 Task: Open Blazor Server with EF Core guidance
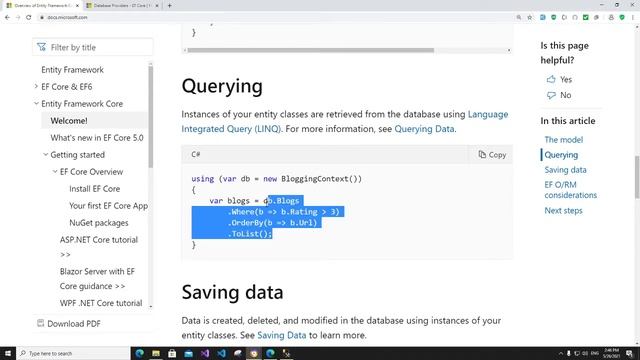click(97, 279)
